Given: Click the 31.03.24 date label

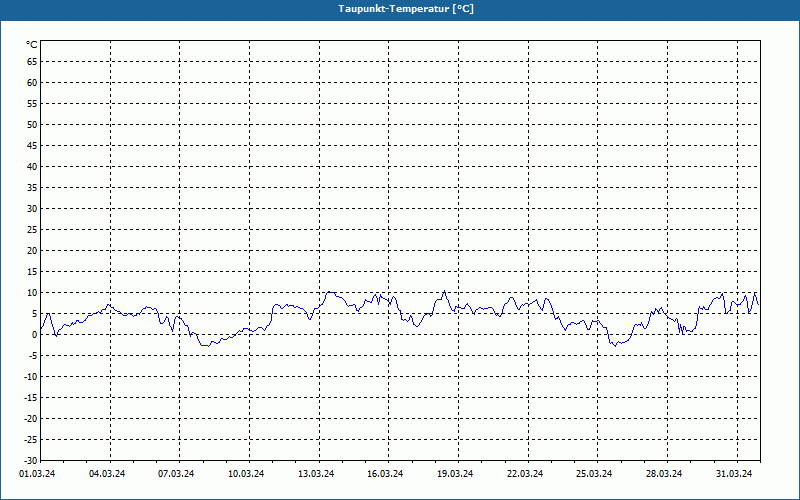Looking at the screenshot, I should [x=734, y=474].
